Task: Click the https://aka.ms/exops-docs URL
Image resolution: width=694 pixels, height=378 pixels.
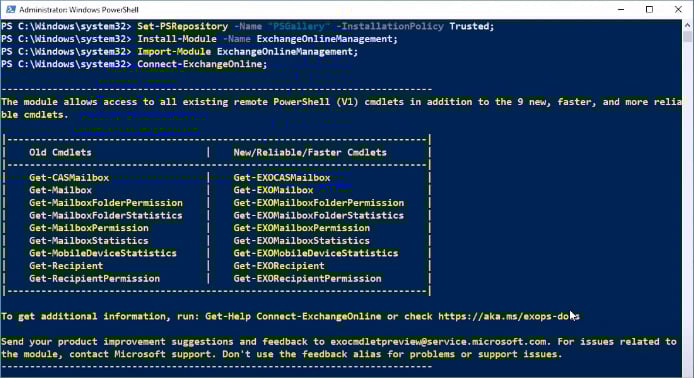Action: (x=509, y=316)
